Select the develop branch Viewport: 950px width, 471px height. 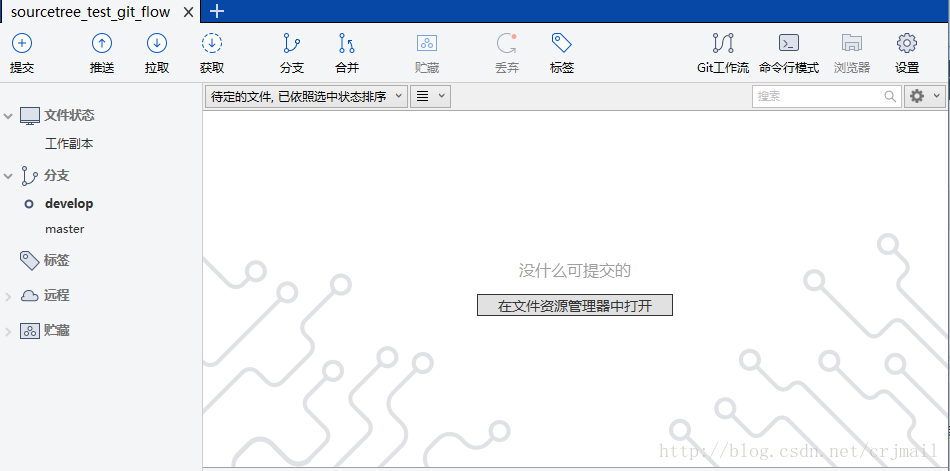69,204
